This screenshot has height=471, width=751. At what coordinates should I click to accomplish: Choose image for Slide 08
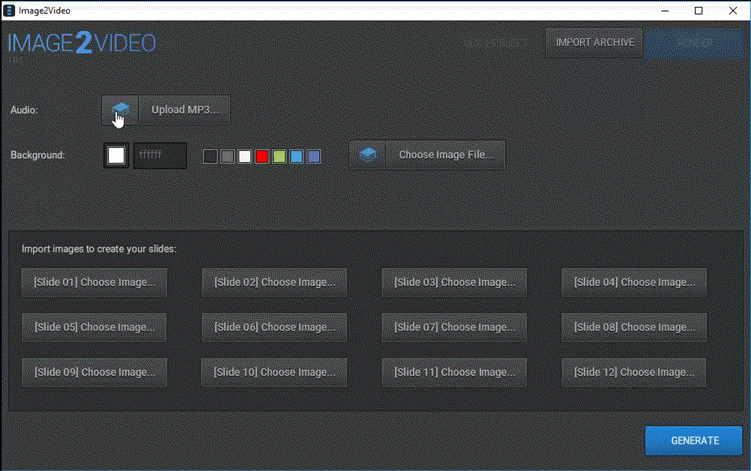click(x=634, y=327)
